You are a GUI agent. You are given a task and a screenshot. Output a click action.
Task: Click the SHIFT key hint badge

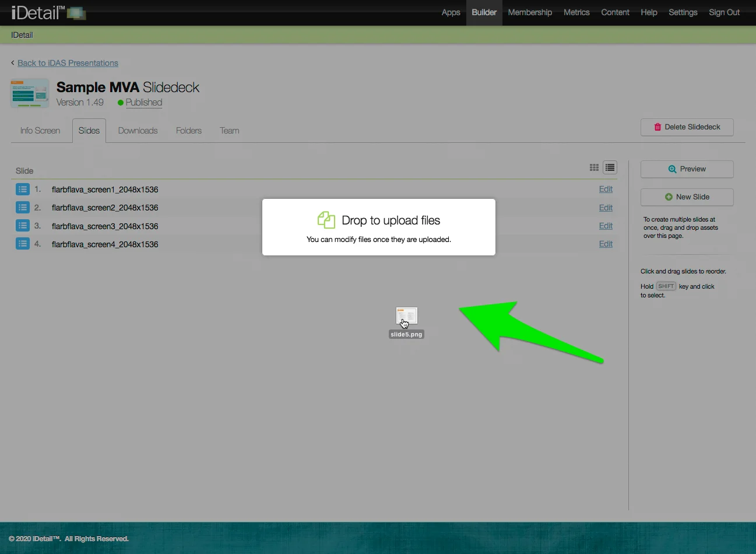666,286
